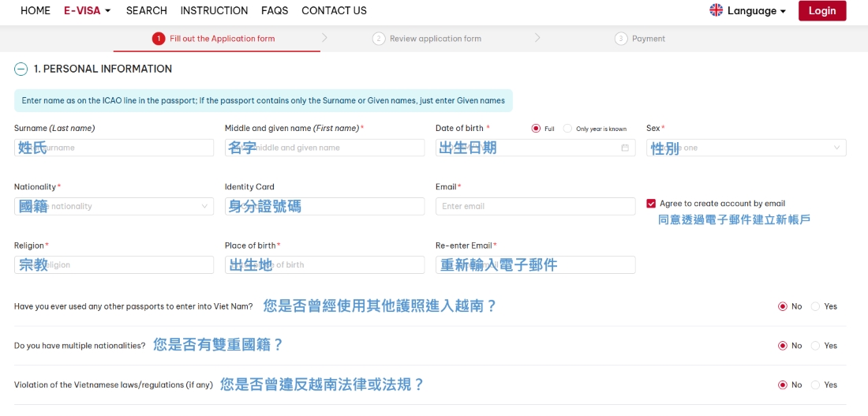Select Only year is known option

567,129
